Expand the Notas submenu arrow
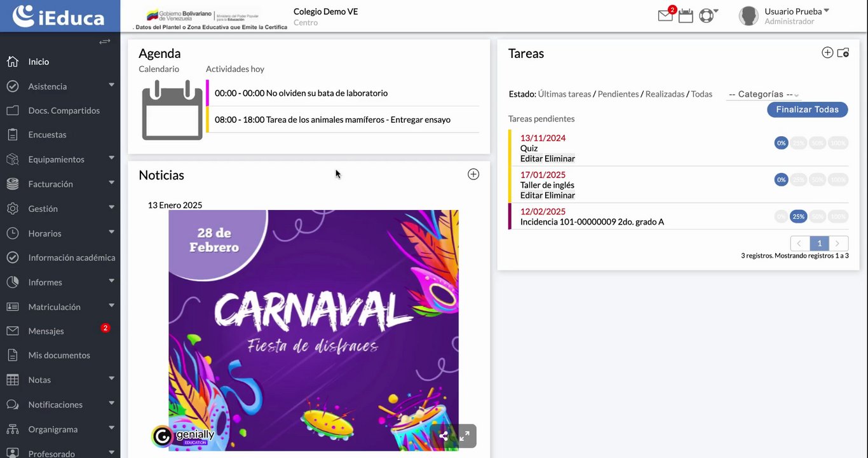The image size is (868, 458). [x=111, y=378]
